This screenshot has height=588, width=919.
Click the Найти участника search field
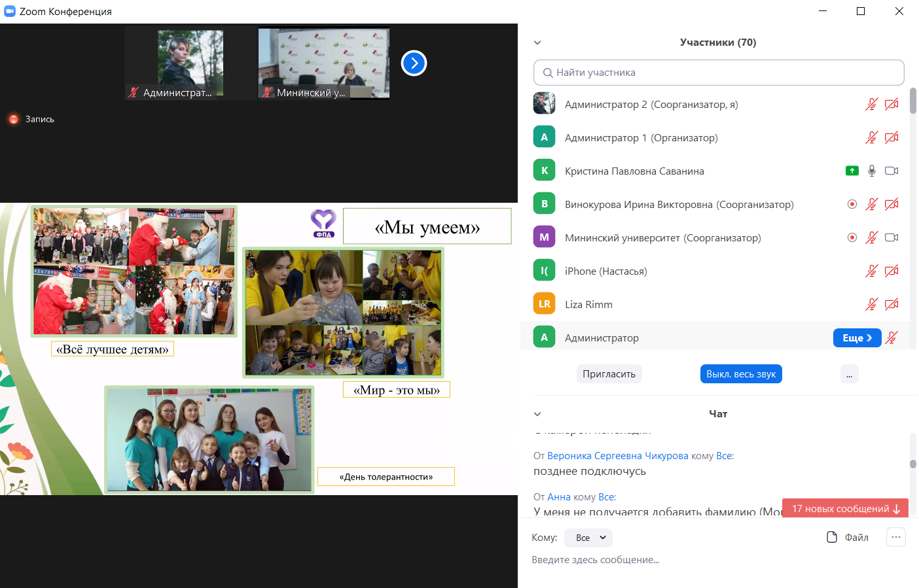click(719, 73)
